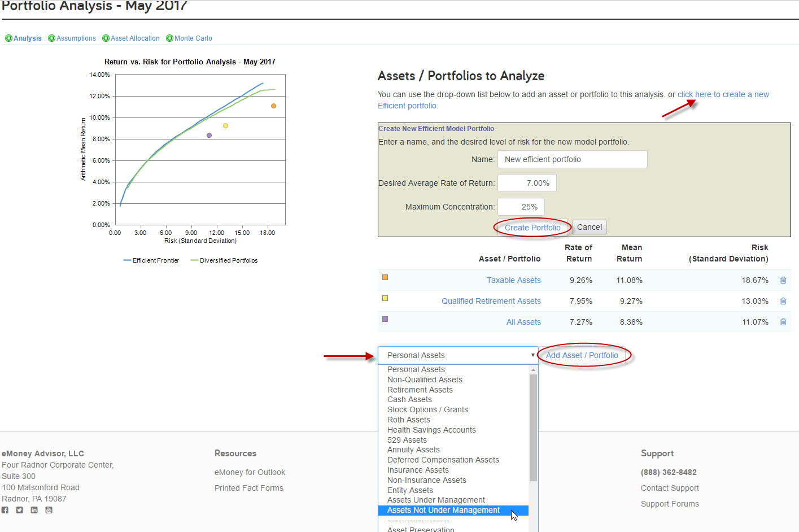Click the dropdown list scrollbar thumb

tap(533, 428)
